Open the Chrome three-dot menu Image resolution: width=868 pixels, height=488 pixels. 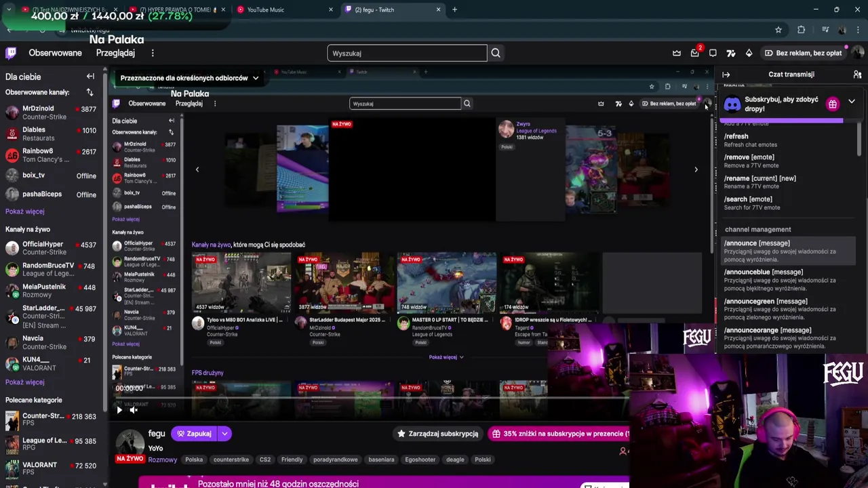click(859, 30)
